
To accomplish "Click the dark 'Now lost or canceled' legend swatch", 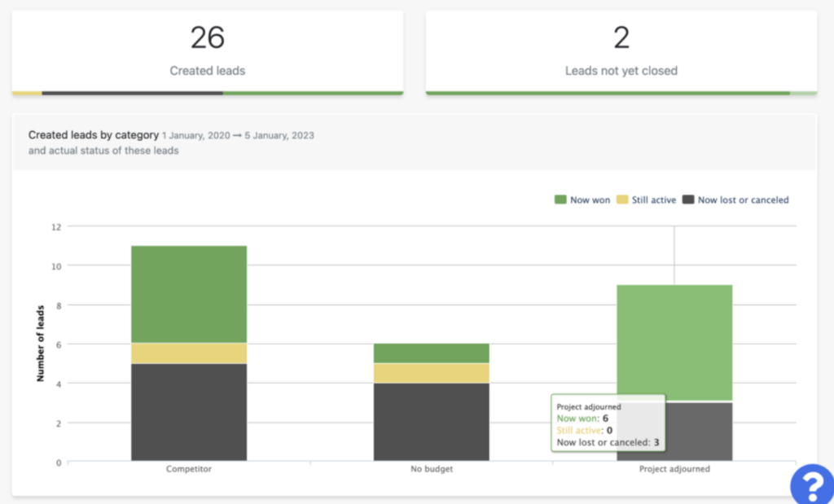I will [x=688, y=200].
